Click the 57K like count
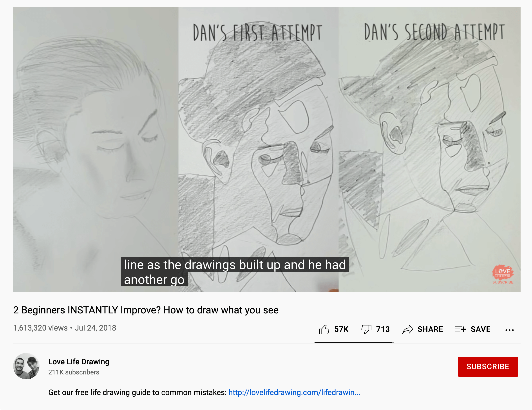This screenshot has width=532, height=410. pyautogui.click(x=341, y=329)
